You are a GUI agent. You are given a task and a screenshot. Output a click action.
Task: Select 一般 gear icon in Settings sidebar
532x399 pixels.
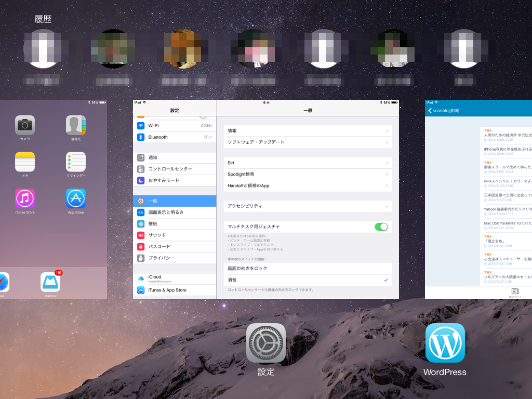pos(141,201)
